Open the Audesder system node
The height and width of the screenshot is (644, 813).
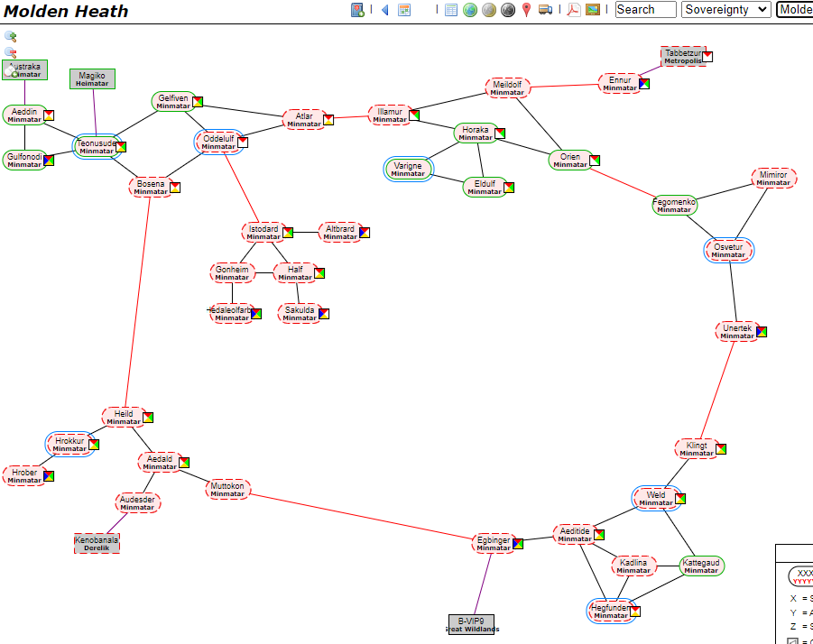137,502
